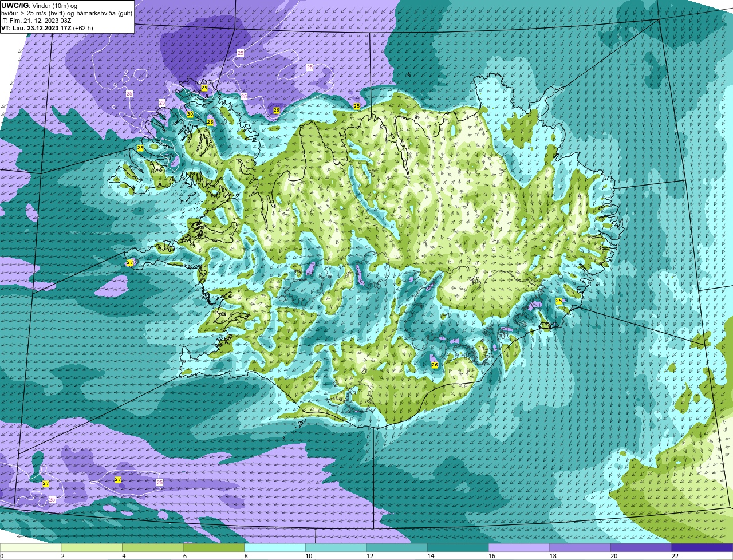Click the olive green 6–8 m/s legend swatch

pyautogui.click(x=214, y=547)
